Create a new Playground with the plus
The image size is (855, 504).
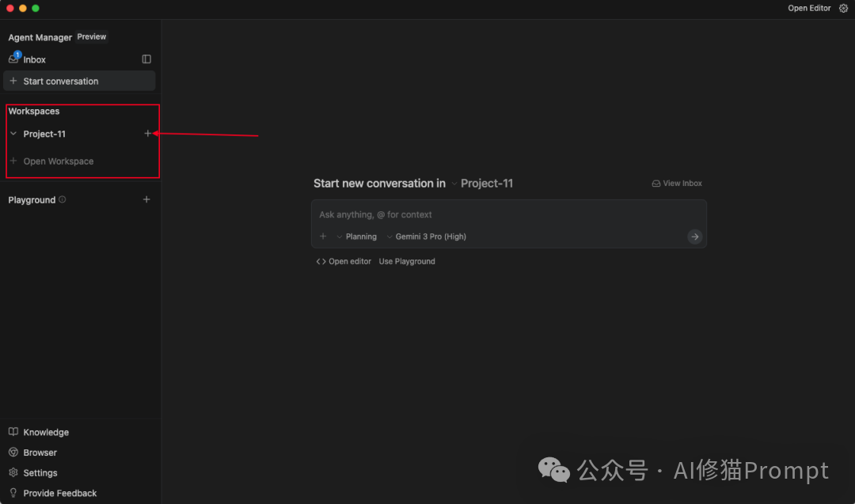146,199
